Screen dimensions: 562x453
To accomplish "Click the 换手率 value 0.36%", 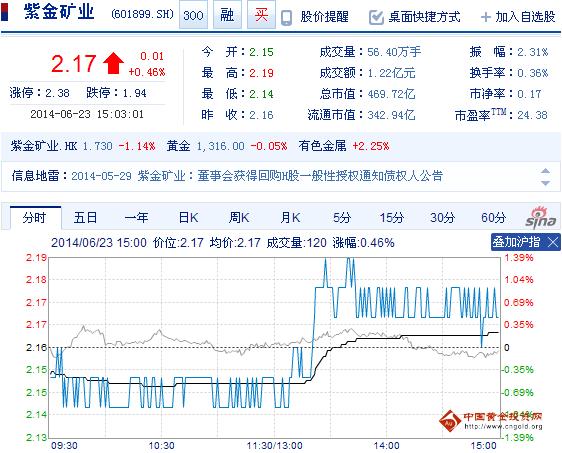I will 533,73.
